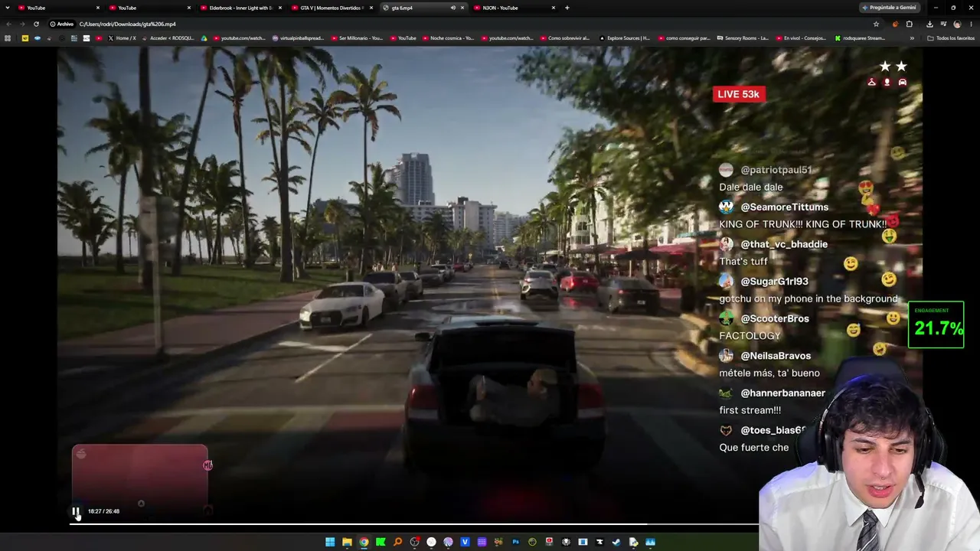Open Steam from the taskbar
This screenshot has width=980, height=551.
pyautogui.click(x=616, y=542)
